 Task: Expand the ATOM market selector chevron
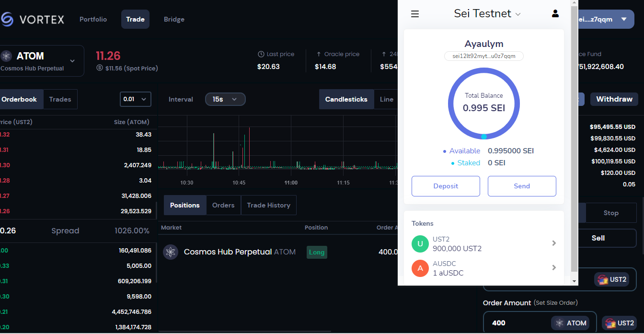(x=72, y=61)
